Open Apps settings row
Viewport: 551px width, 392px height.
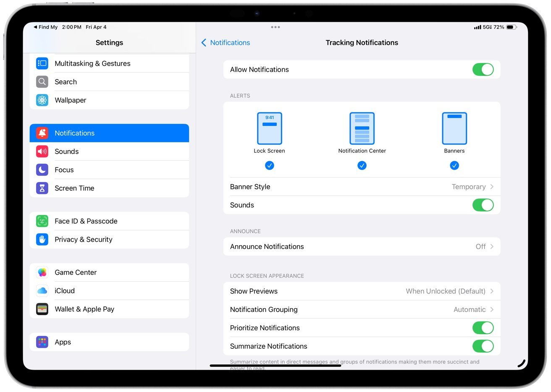109,342
